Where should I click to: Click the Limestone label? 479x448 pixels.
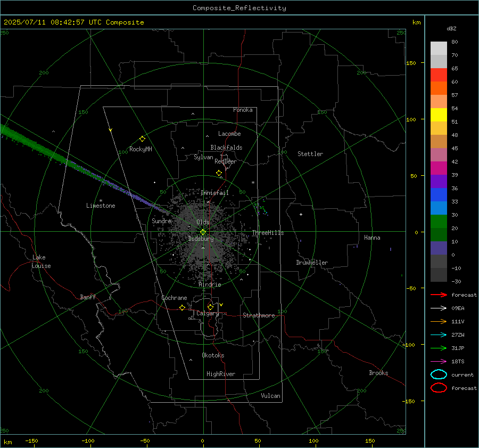(101, 206)
